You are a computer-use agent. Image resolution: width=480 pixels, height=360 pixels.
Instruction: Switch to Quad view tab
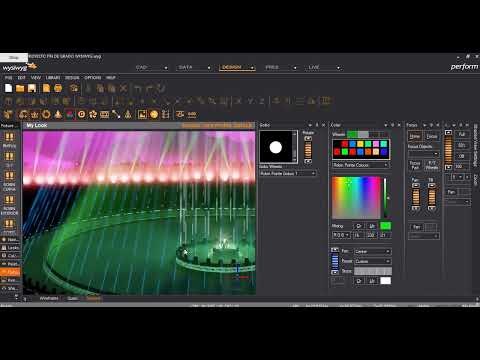pyautogui.click(x=72, y=298)
